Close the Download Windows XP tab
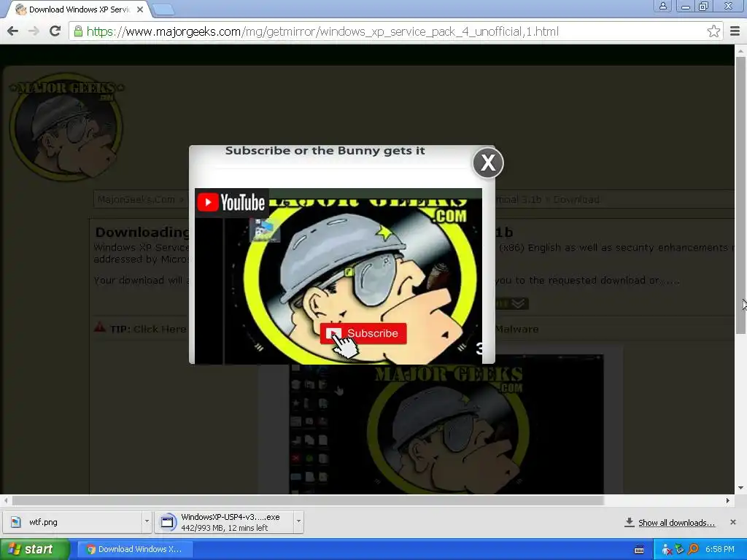Image resolution: width=747 pixels, height=560 pixels. 139,9
